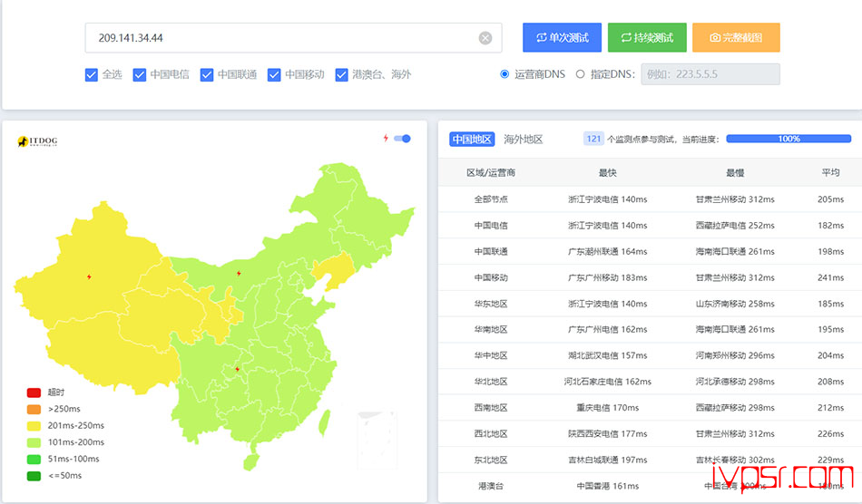Select the 运营商DNS radio button

pos(504,74)
